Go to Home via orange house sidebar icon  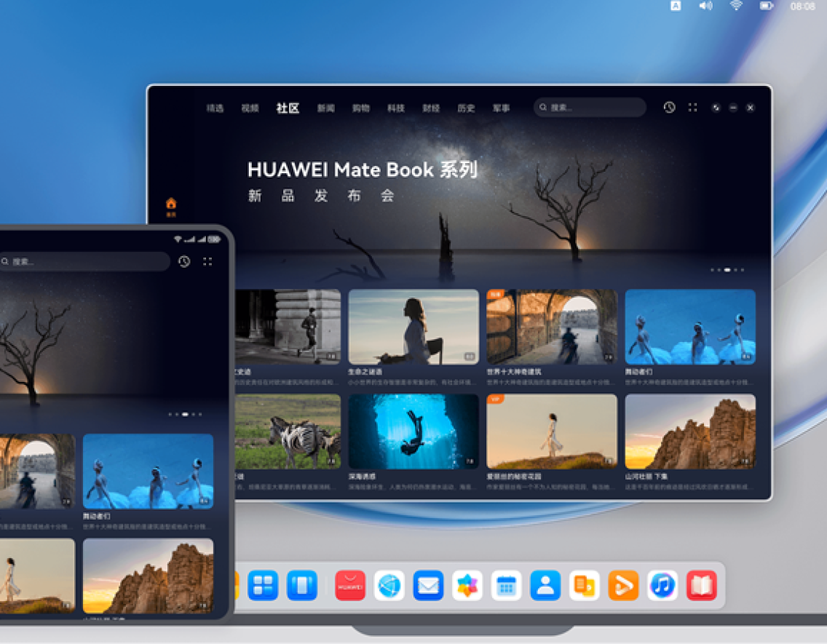(171, 207)
